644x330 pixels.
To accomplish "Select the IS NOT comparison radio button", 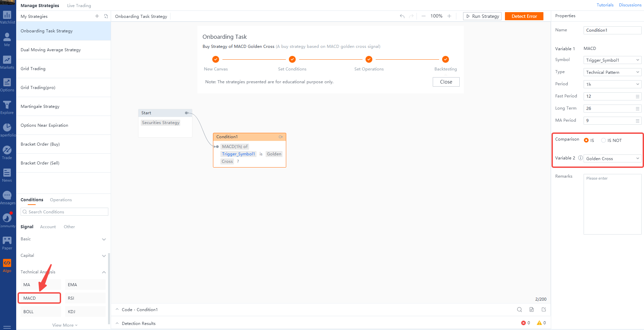I will [603, 140].
